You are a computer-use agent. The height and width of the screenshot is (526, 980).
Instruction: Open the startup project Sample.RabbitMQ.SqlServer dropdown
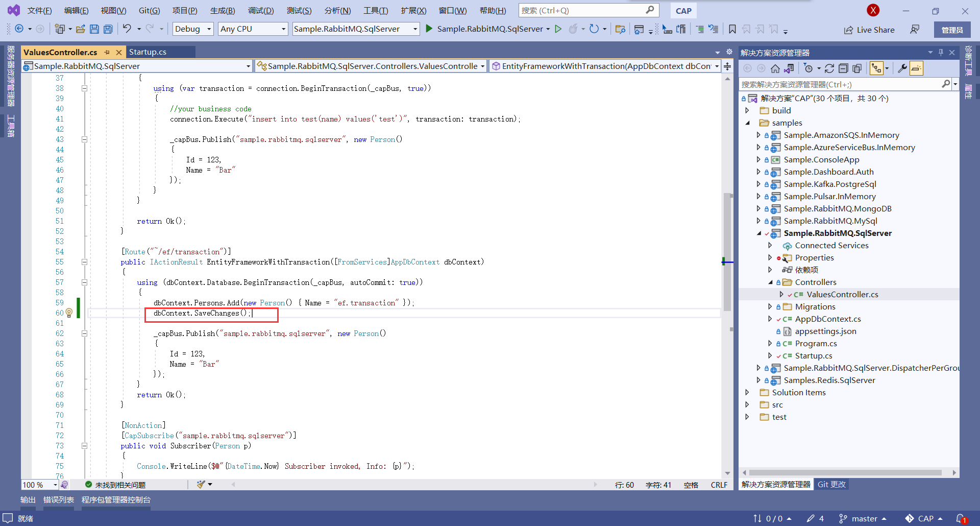tap(356, 29)
